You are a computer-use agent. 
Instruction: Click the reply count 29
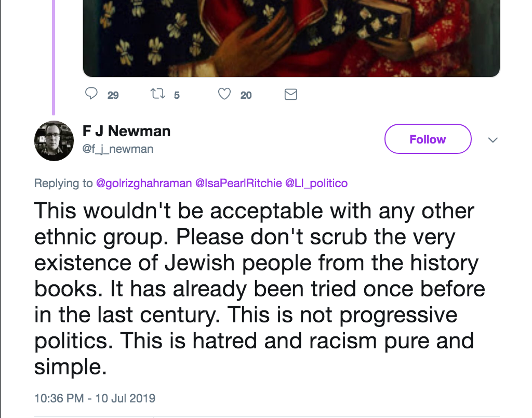(113, 95)
